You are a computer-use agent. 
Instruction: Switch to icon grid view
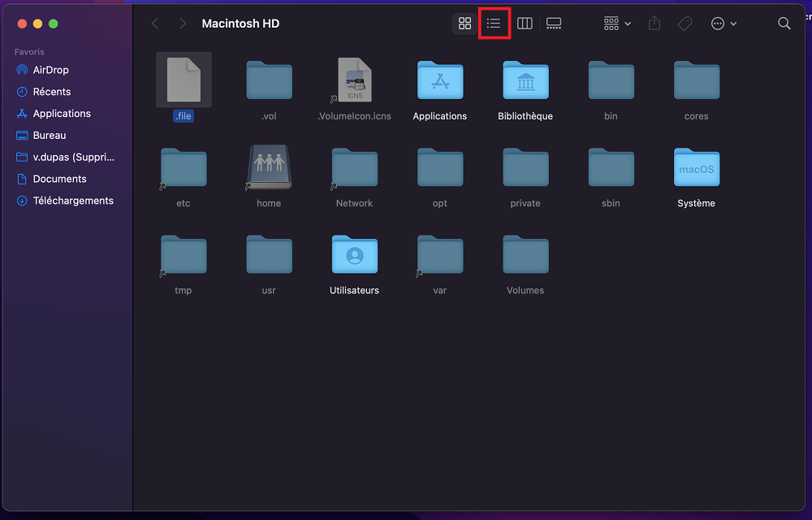pyautogui.click(x=464, y=24)
